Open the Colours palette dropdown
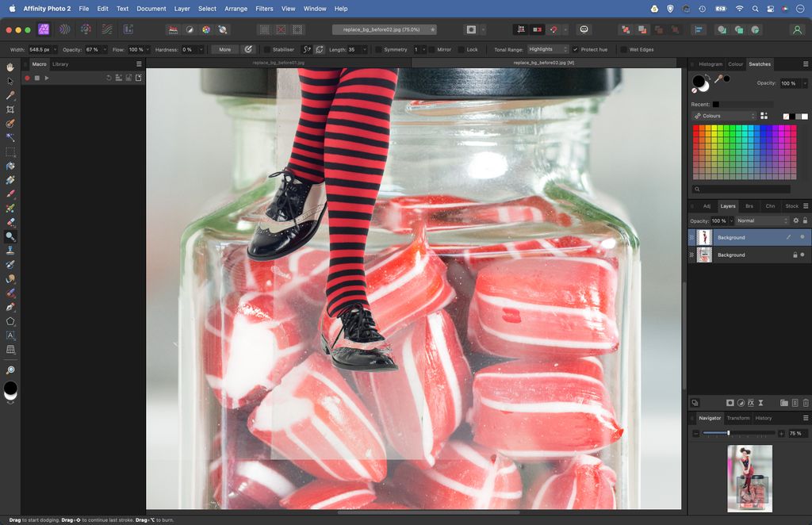Image resolution: width=812 pixels, height=525 pixels. pyautogui.click(x=724, y=116)
